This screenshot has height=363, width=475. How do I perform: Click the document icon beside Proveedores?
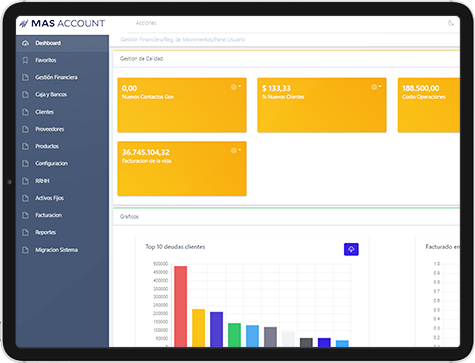pos(25,129)
